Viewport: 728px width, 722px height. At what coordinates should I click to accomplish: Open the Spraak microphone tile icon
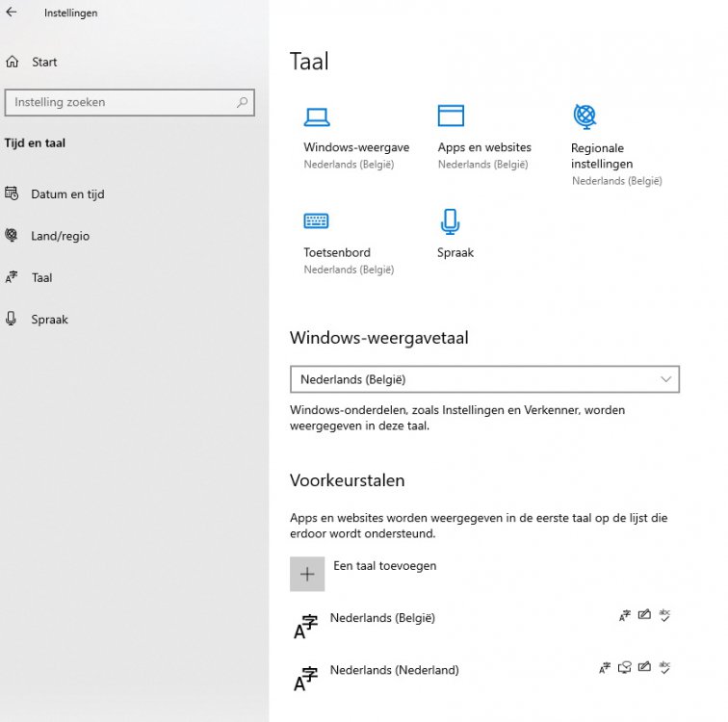click(450, 221)
